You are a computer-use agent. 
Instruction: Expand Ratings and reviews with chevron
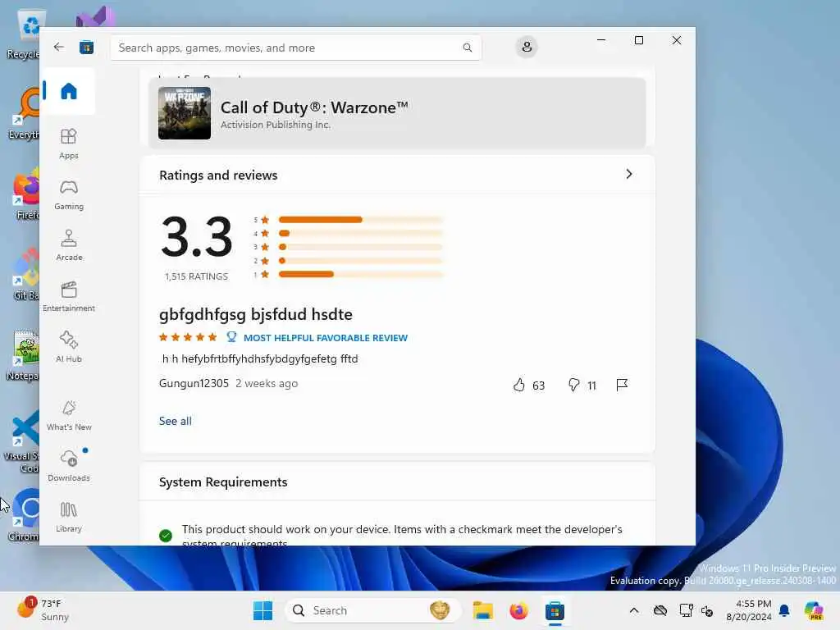click(x=629, y=174)
